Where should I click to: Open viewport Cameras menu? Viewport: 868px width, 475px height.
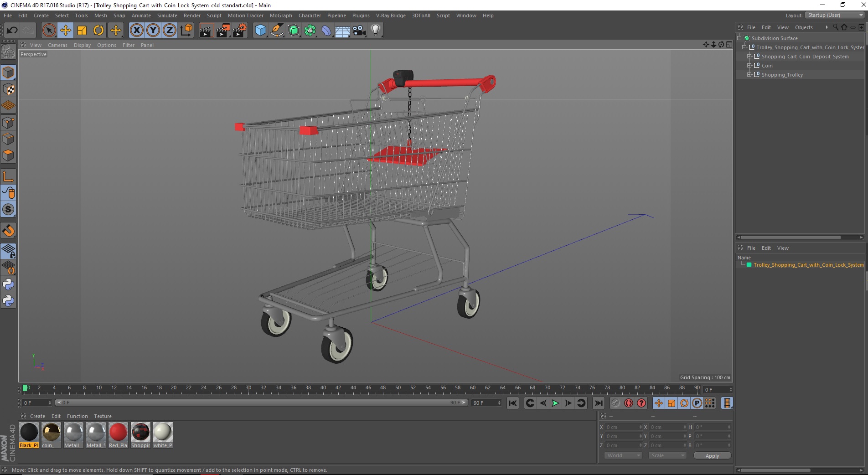57,45
